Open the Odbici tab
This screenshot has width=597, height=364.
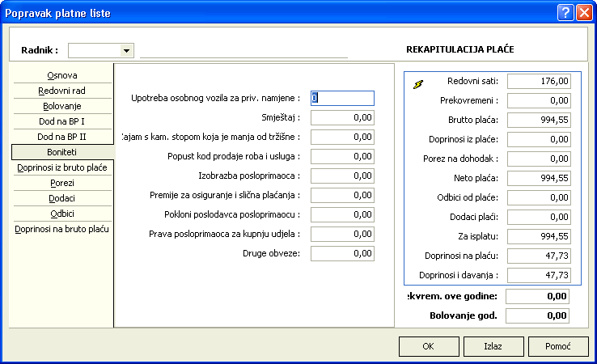coord(62,214)
